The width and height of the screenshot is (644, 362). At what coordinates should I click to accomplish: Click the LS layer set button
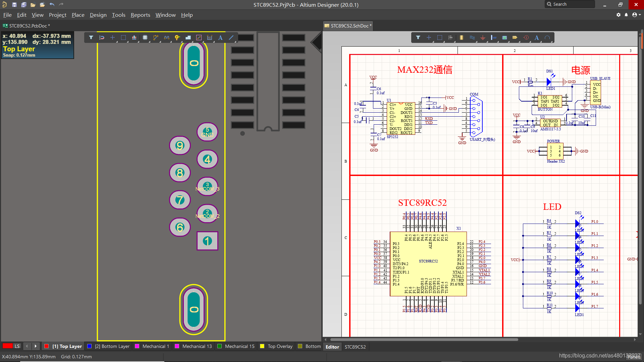coord(17,346)
